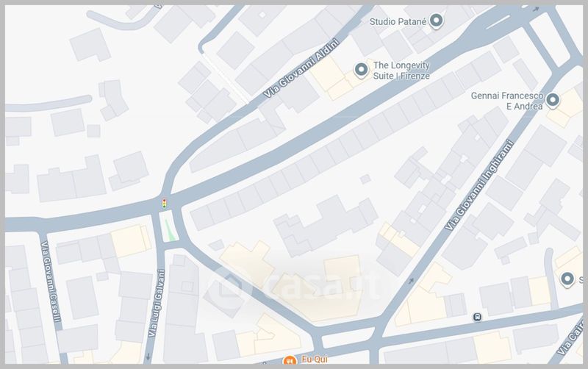This screenshot has width=588, height=369.
Task: Select the bus stop icon on the map
Action: [477, 318]
